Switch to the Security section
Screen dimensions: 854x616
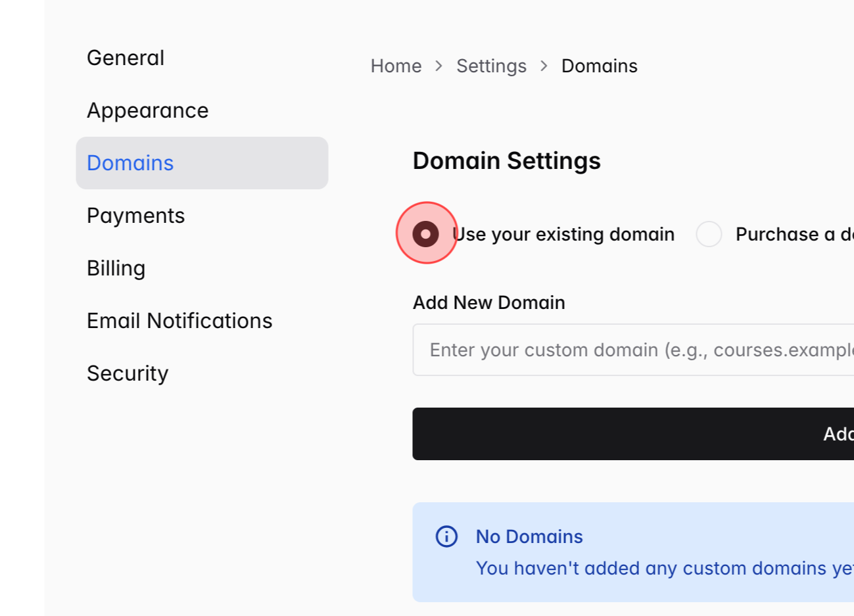click(128, 373)
